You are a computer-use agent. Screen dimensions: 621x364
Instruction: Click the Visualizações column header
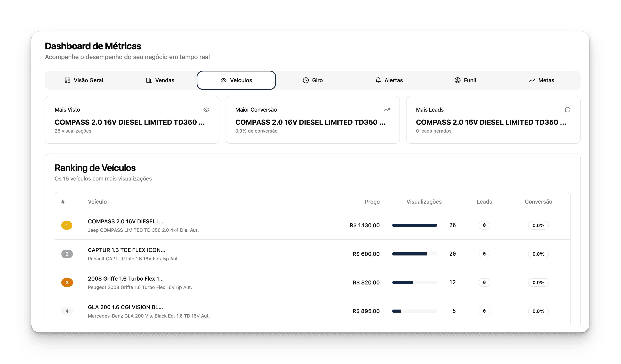(x=424, y=202)
